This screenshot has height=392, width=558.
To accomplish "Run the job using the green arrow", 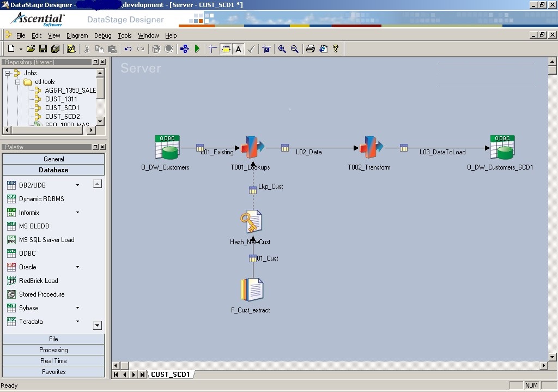I will point(197,49).
